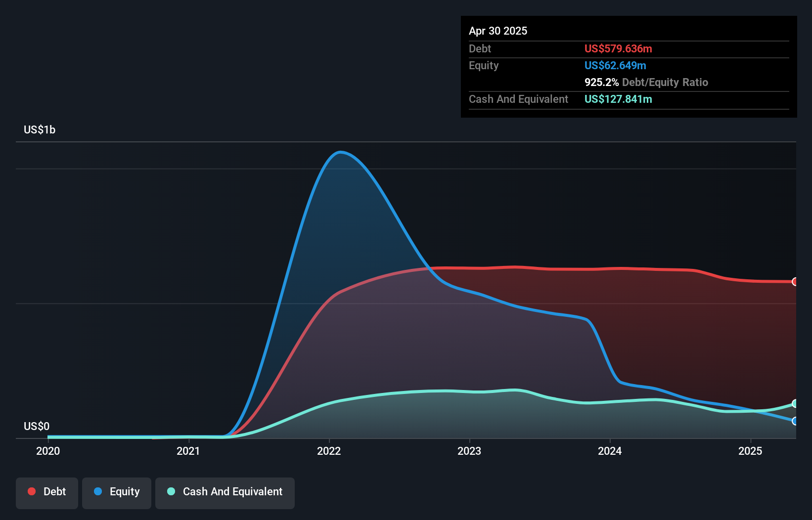
Task: Click the US$1b gridline label
Action: (x=40, y=130)
